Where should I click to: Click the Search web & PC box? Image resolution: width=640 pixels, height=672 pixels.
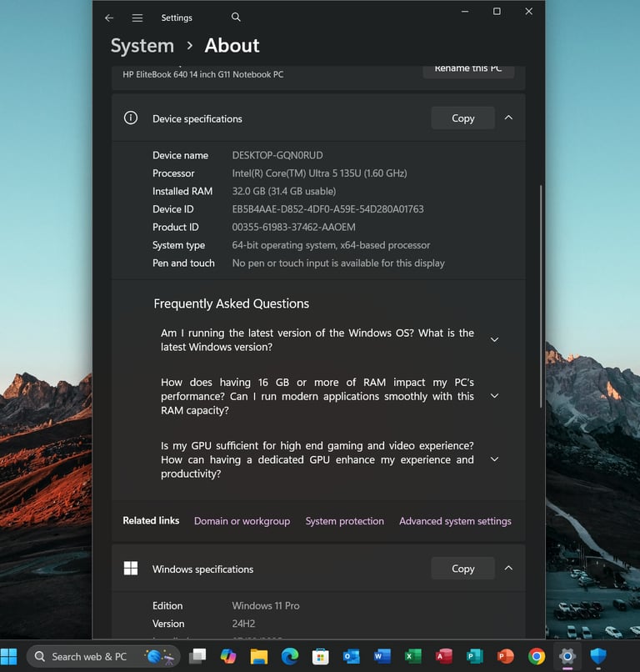coord(103,656)
